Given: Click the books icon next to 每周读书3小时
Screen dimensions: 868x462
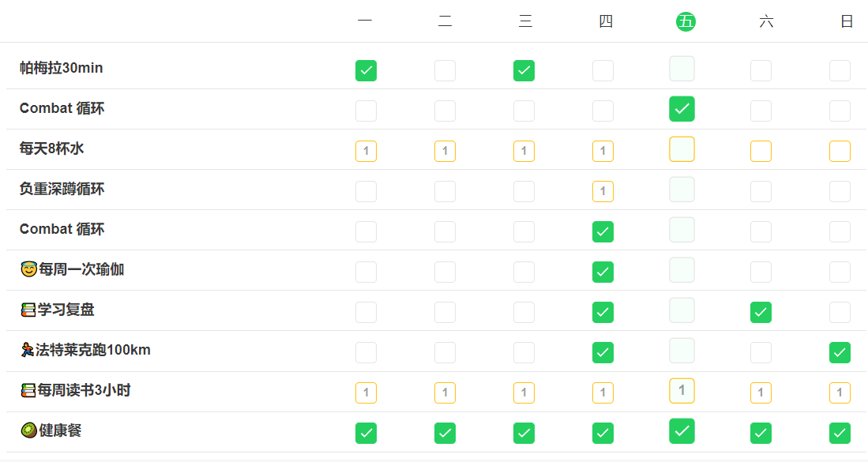Looking at the screenshot, I should click(28, 391).
